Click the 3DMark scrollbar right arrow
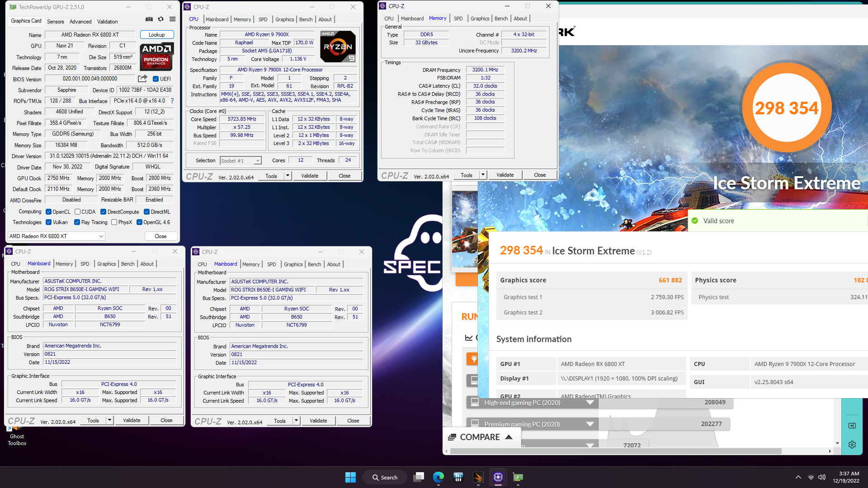The width and height of the screenshot is (868, 488). click(x=830, y=451)
